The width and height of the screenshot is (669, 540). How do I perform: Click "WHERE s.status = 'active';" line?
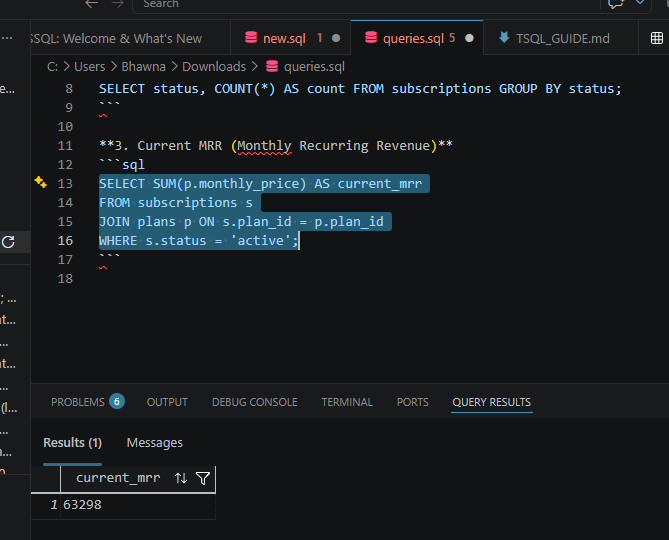click(x=199, y=241)
